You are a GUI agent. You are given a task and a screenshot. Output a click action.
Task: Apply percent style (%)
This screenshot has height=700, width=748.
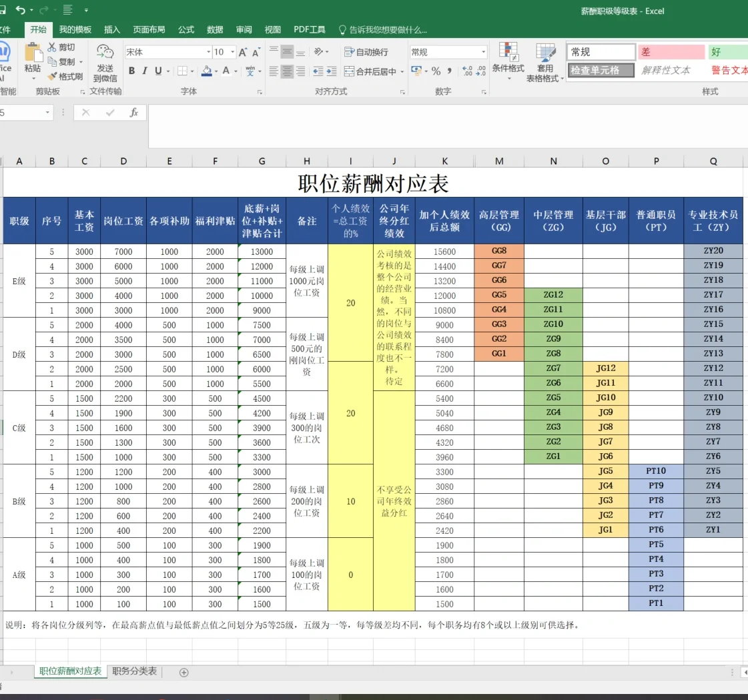point(436,71)
